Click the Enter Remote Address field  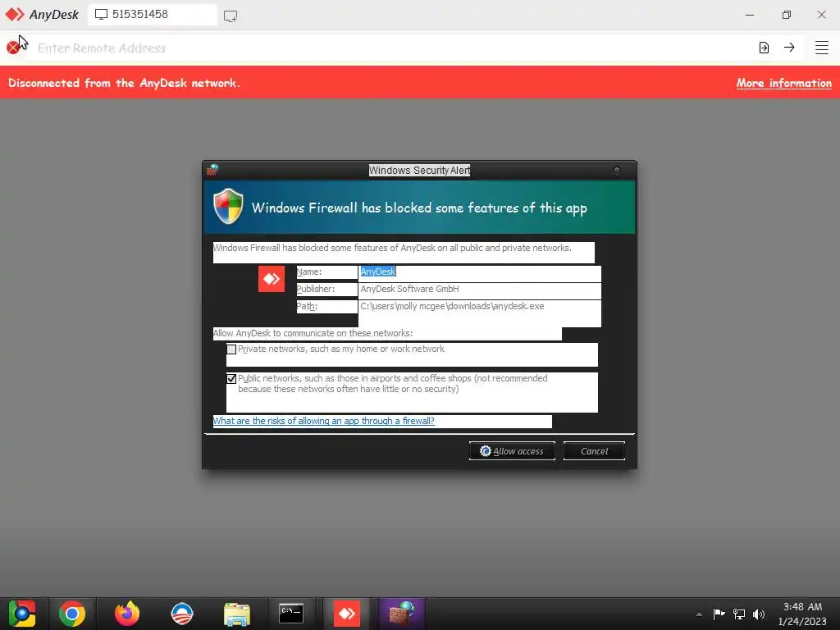click(x=391, y=48)
